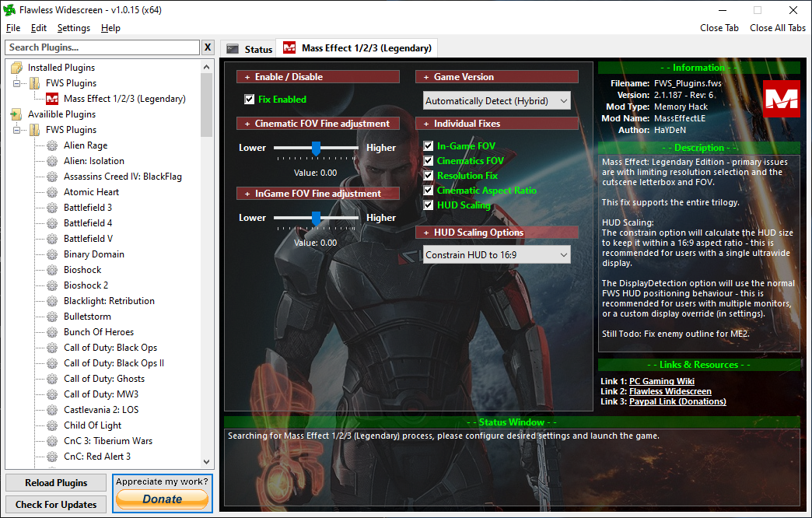Click the gear icon beside Castlevania 2: LOS

52,410
